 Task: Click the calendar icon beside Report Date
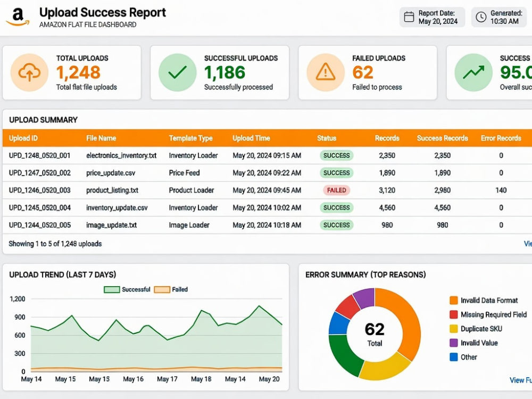tap(409, 17)
